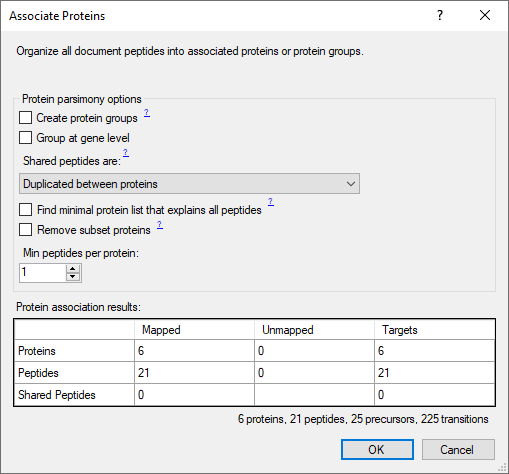Open help tip for Remove subset proteins
This screenshot has height=474, width=509.
(x=160, y=225)
